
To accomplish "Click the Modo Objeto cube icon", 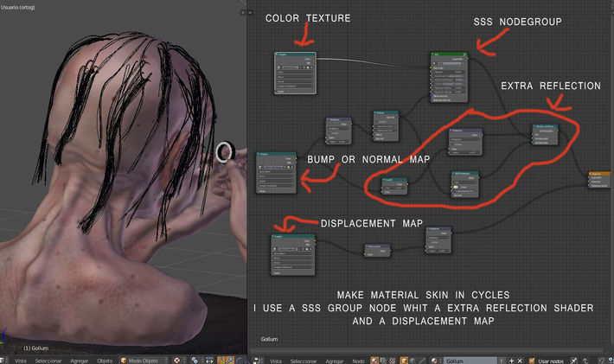I will point(124,361).
